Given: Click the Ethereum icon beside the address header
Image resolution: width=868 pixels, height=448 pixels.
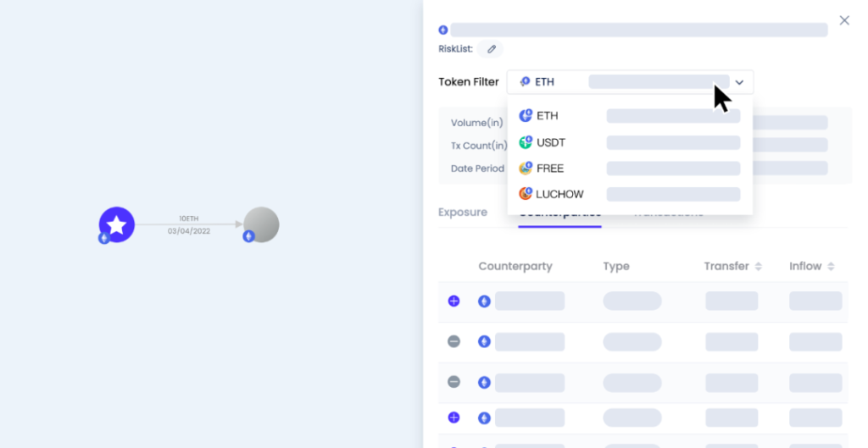Looking at the screenshot, I should tap(442, 30).
